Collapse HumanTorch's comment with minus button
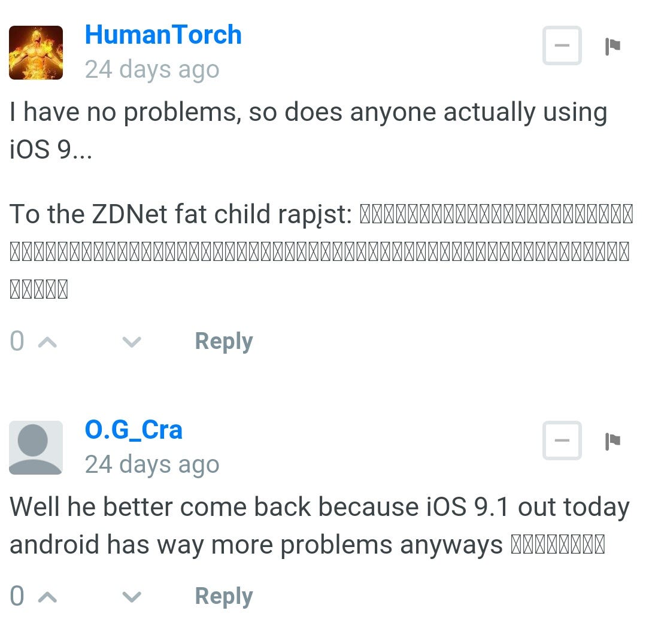The image size is (646, 644). pos(562,45)
